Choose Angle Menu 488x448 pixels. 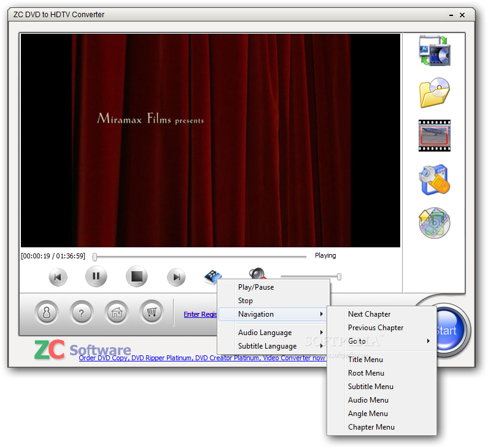point(382,414)
